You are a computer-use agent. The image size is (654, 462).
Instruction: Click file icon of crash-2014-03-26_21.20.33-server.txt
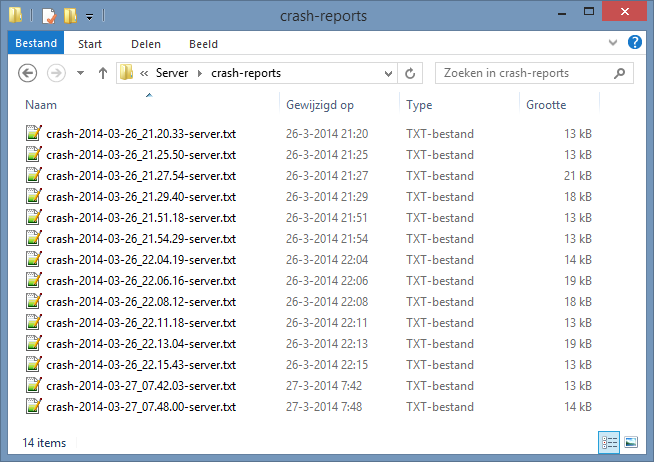click(34, 134)
